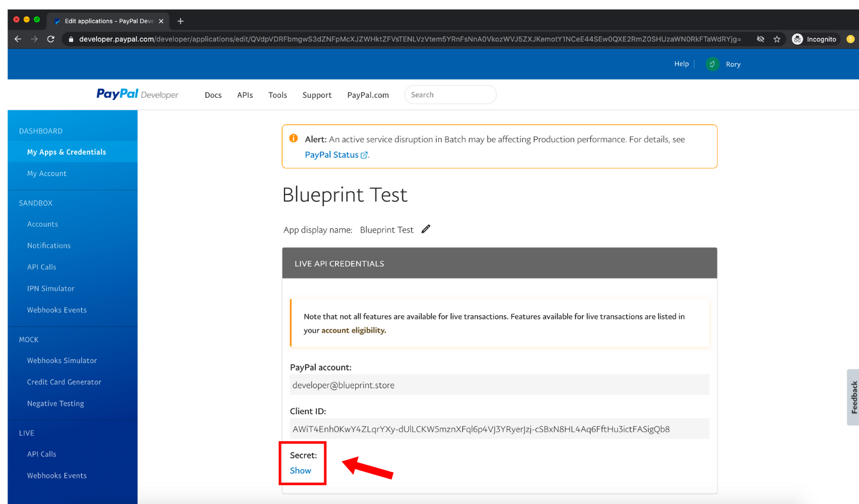The height and width of the screenshot is (504, 859).
Task: Click the PayPal account field with developer@blueprint.store
Action: pyautogui.click(x=500, y=385)
